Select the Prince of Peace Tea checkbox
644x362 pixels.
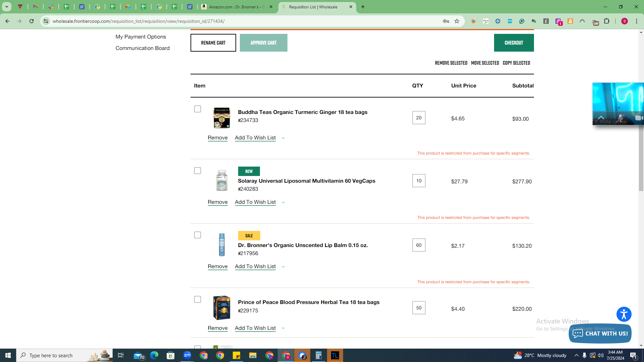(198, 300)
